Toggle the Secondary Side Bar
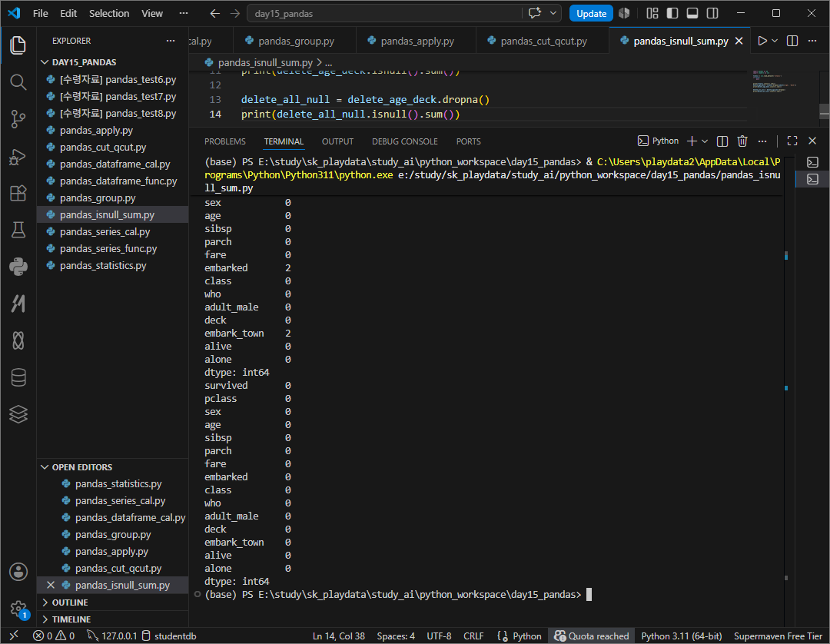The image size is (830, 644). (x=712, y=13)
